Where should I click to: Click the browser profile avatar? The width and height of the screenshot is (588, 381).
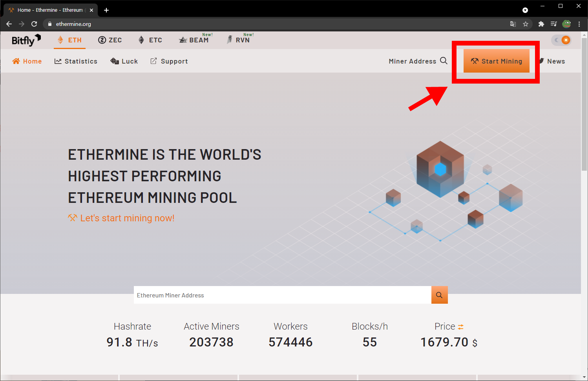coord(566,24)
